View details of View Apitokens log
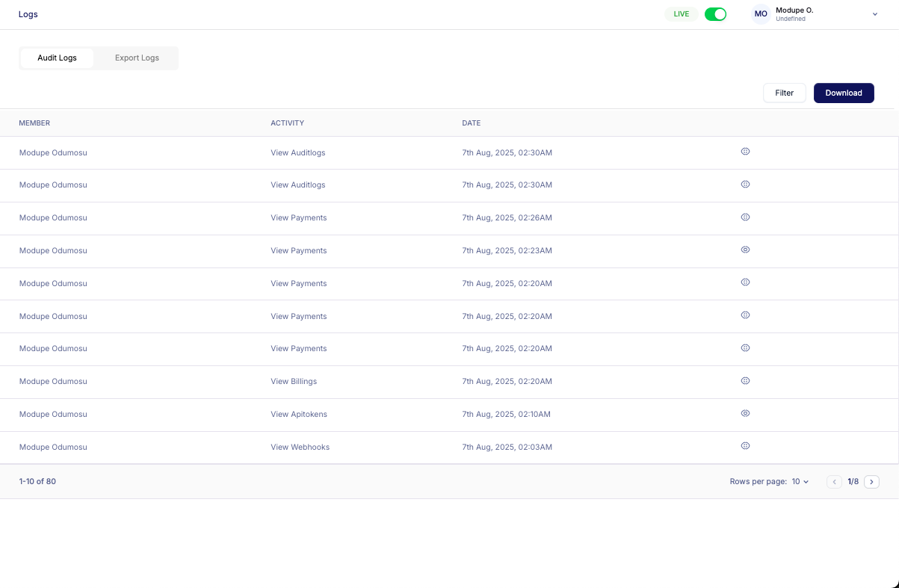The image size is (899, 588). pos(745,413)
